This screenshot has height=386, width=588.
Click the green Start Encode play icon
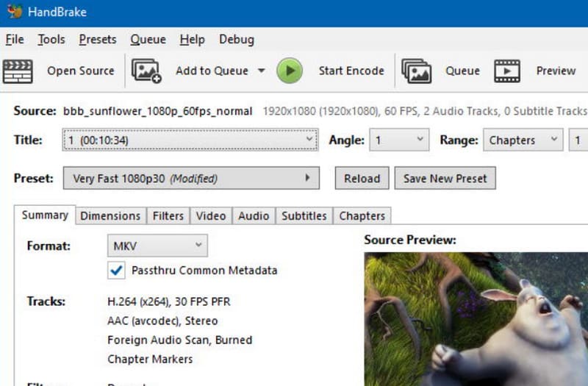290,71
